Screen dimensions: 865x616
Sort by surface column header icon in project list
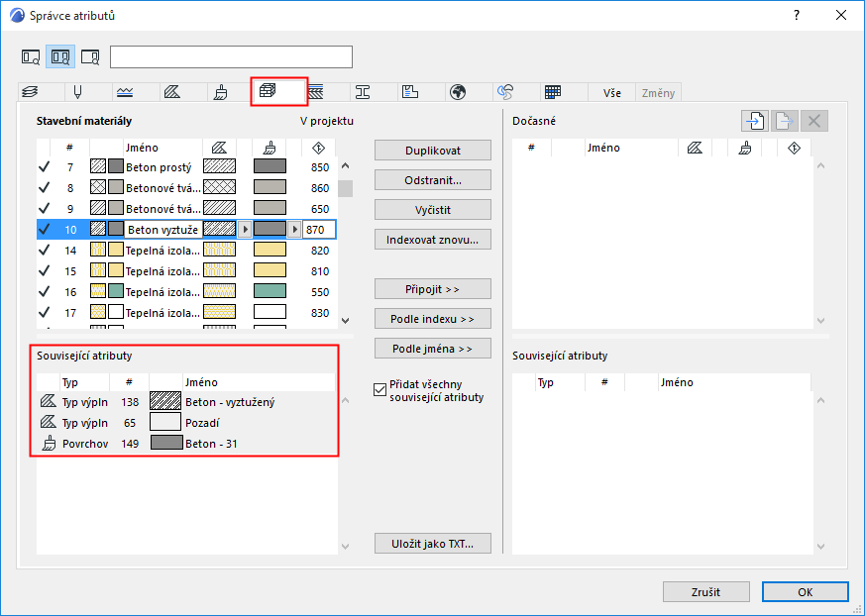[x=270, y=148]
